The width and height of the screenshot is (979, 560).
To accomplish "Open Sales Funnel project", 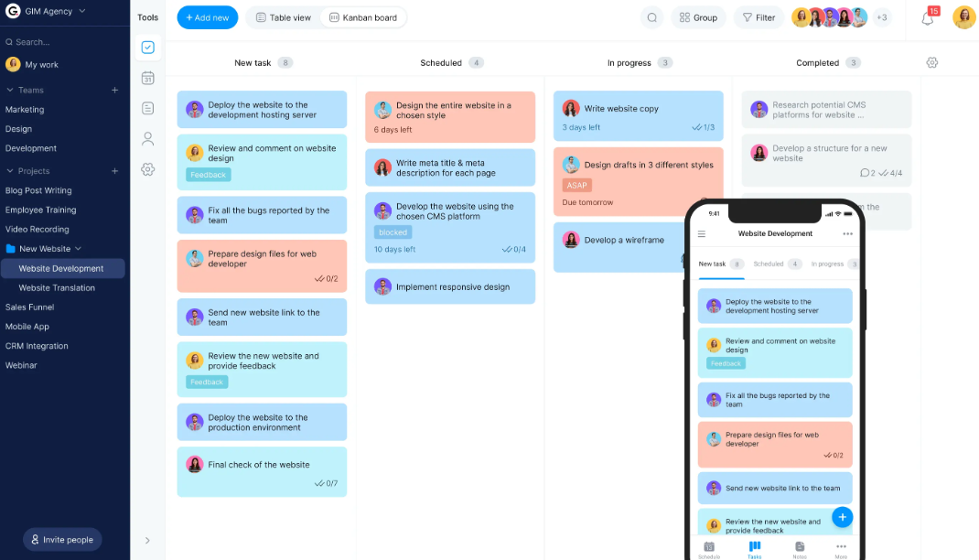I will 29,307.
